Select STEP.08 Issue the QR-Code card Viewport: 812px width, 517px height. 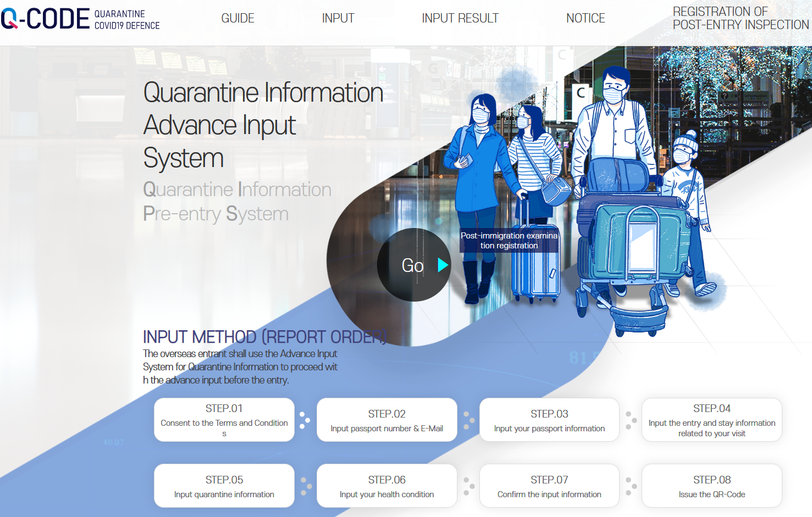[712, 486]
